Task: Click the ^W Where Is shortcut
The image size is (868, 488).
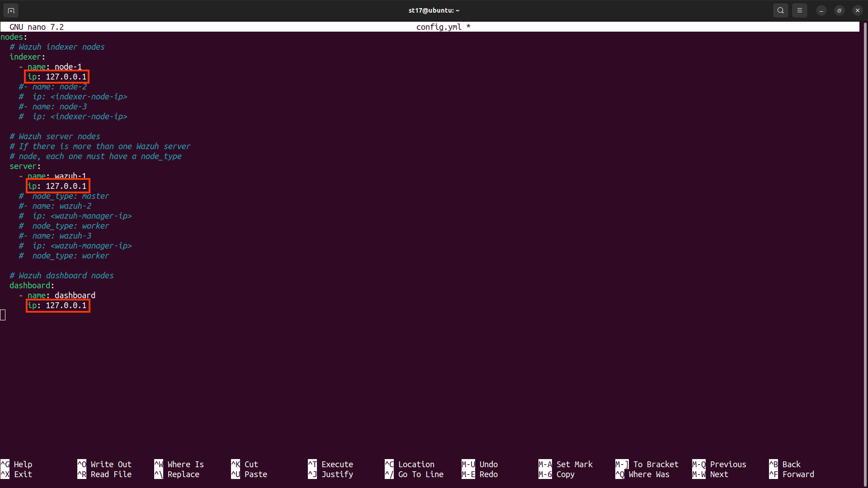Action: [179, 465]
